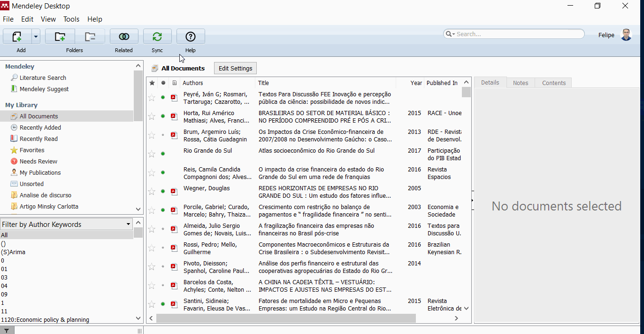Select Recently Added in My Library
The width and height of the screenshot is (644, 334).
point(40,127)
